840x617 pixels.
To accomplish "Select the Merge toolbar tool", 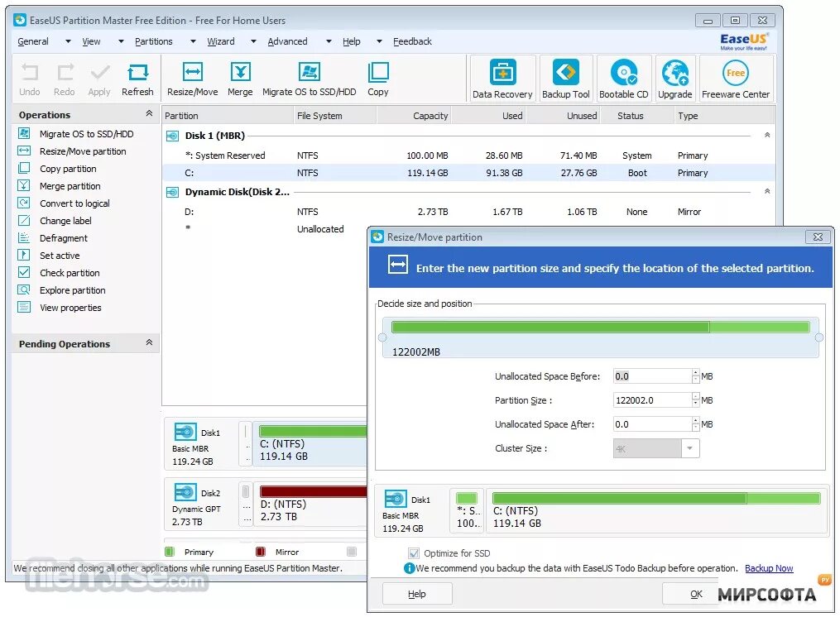I will (240, 79).
